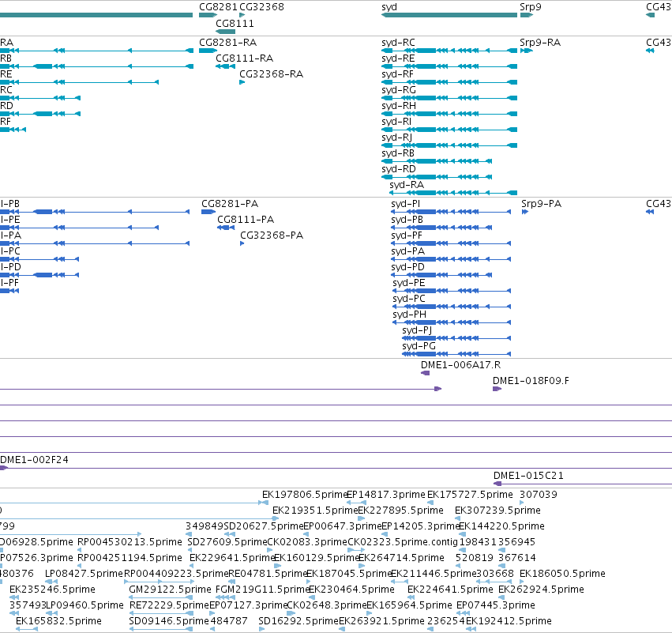Click EST EK175727.5prime
The width and height of the screenshot is (672, 633).
470,495
